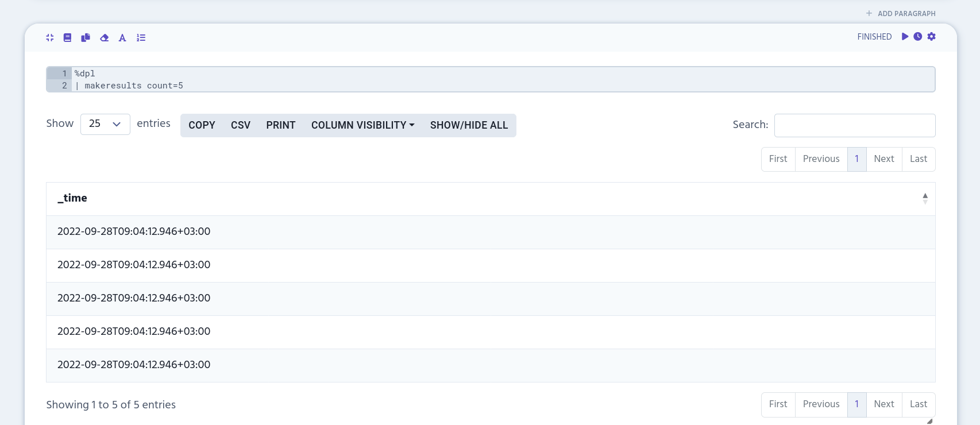Click the font 'A' icon
This screenshot has width=980, height=425.
(x=122, y=38)
